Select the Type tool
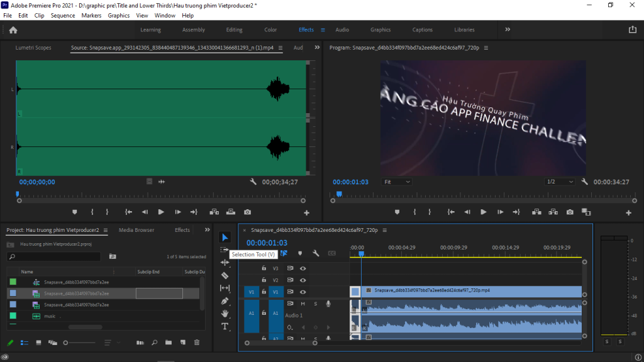The width and height of the screenshot is (644, 362). click(225, 326)
